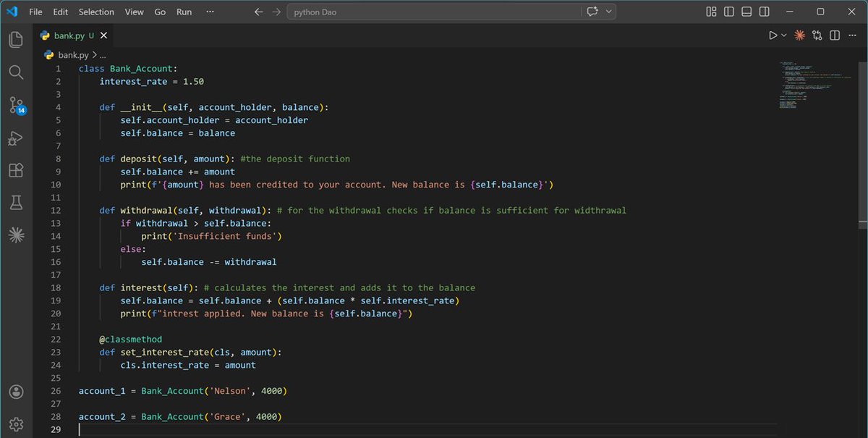The image size is (868, 438).
Task: Click 'intrest applied' string on line 20
Action: pos(203,313)
